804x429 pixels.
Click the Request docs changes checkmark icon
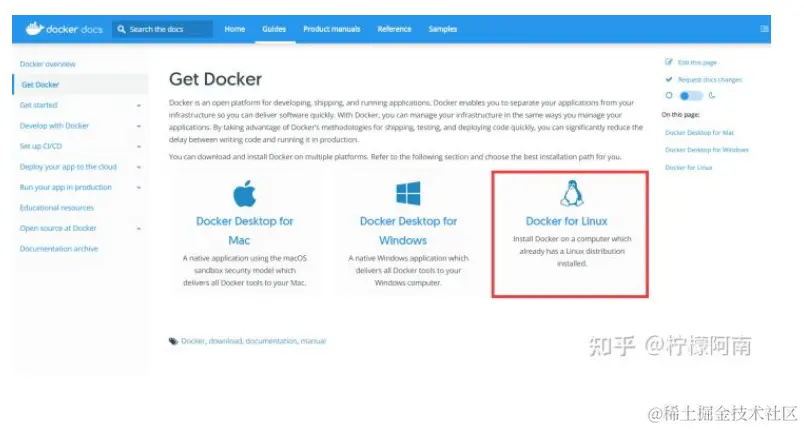(669, 79)
